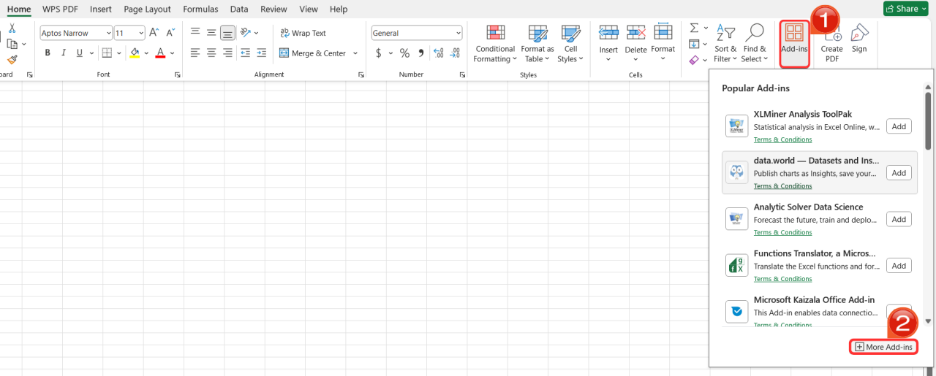936x376 pixels.
Task: Open the font color dropdown arrow
Action: click(x=172, y=53)
